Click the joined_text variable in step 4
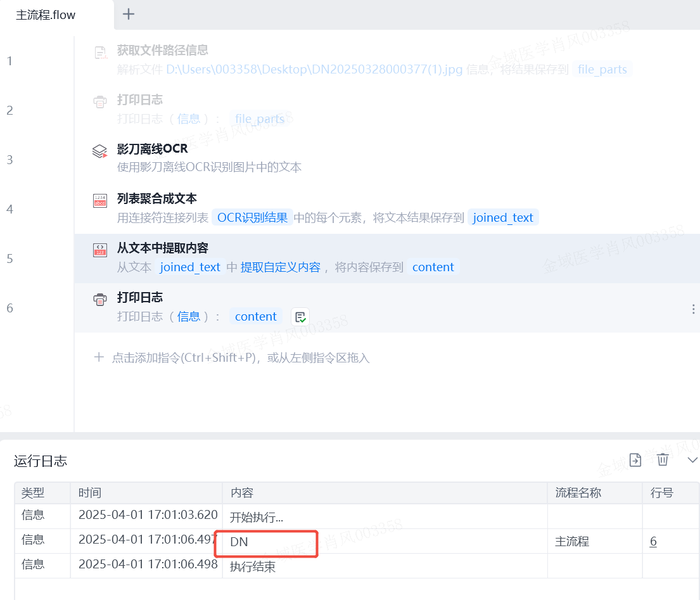Viewport: 700px width, 600px height. 503,217
